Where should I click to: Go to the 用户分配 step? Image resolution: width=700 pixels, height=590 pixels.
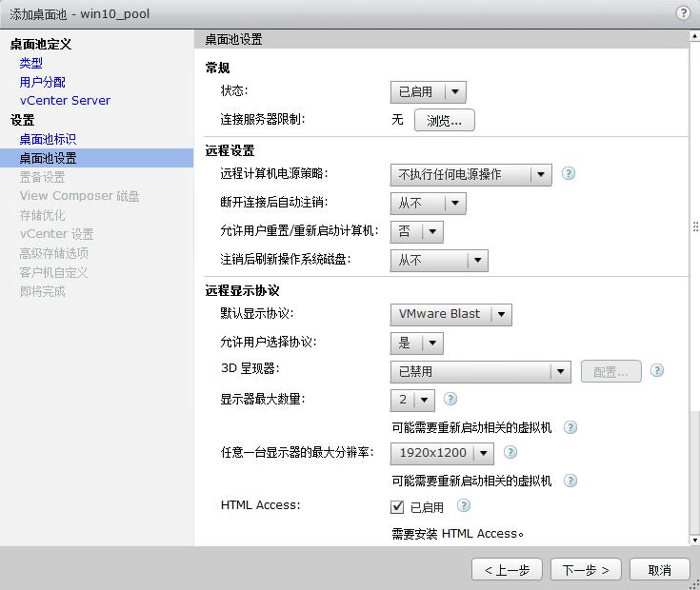coord(43,82)
